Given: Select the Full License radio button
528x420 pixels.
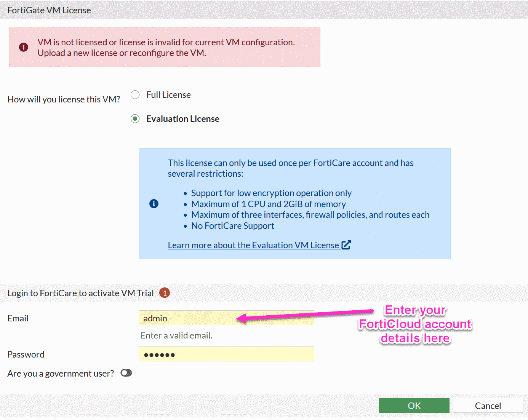Looking at the screenshot, I should tap(135, 94).
